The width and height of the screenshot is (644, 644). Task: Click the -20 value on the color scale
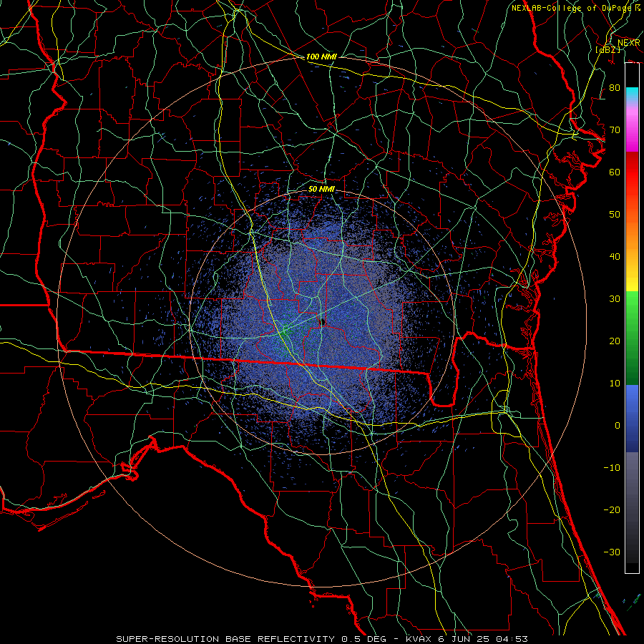click(x=612, y=510)
